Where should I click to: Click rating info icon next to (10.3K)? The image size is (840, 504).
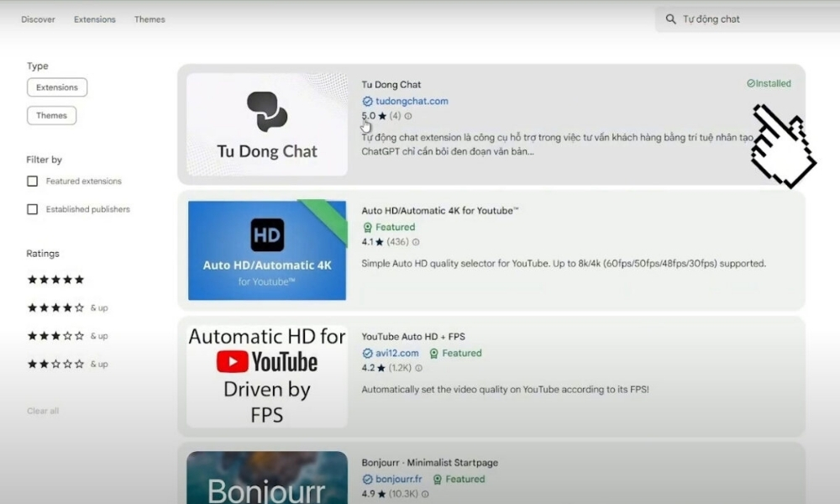425,495
